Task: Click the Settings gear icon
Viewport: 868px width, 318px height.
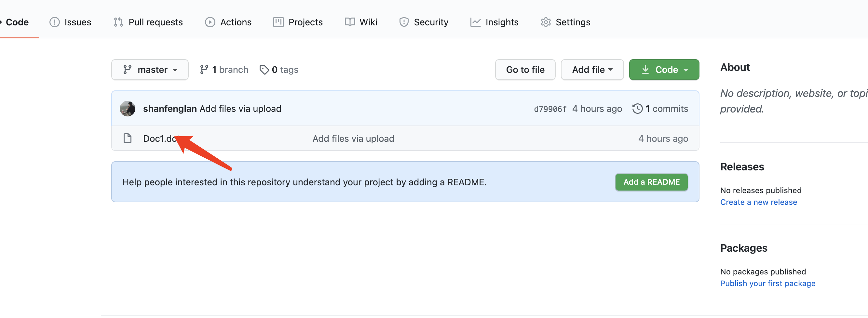Action: tap(546, 22)
